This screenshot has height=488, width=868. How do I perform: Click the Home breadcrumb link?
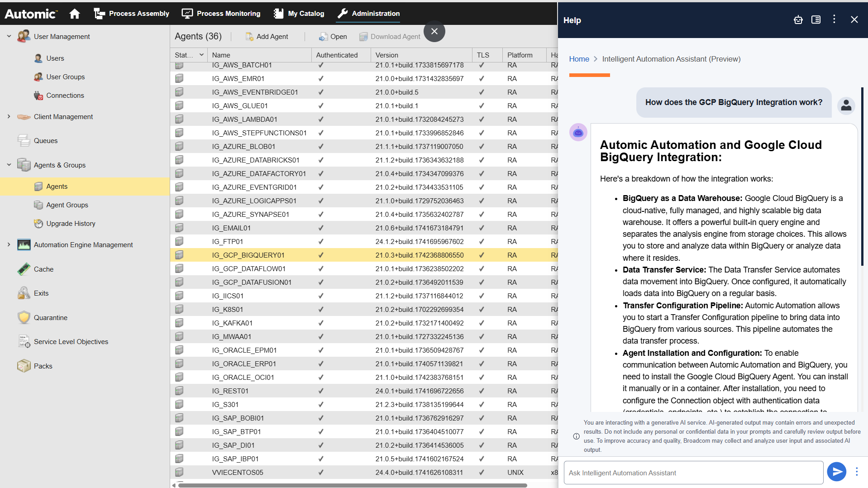[x=579, y=59]
